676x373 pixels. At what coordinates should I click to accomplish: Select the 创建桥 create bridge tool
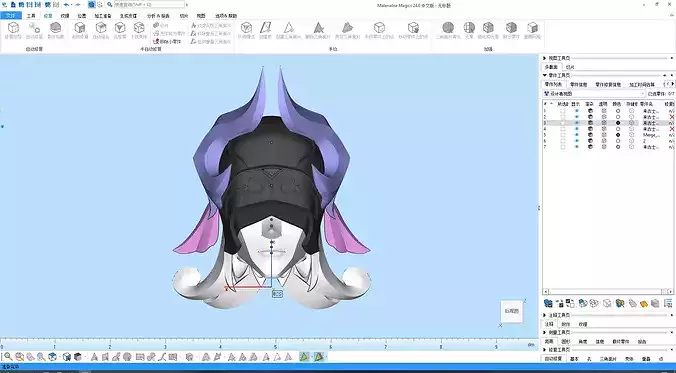tap(265, 31)
